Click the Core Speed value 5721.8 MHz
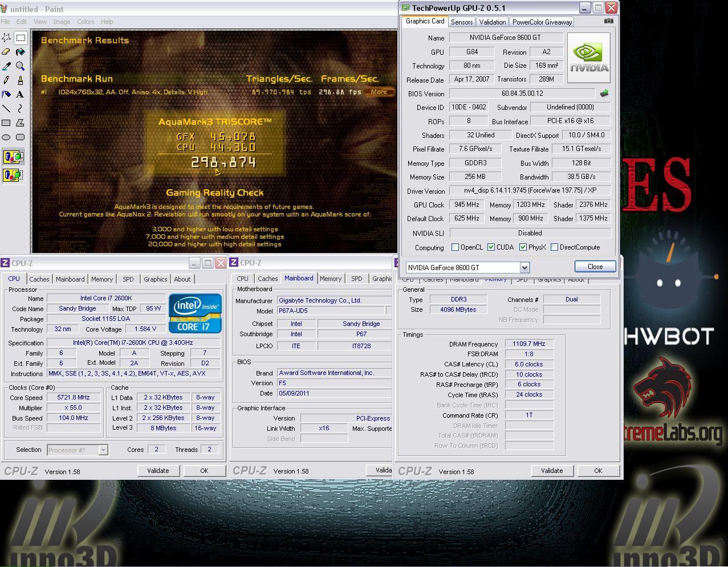 (x=74, y=397)
